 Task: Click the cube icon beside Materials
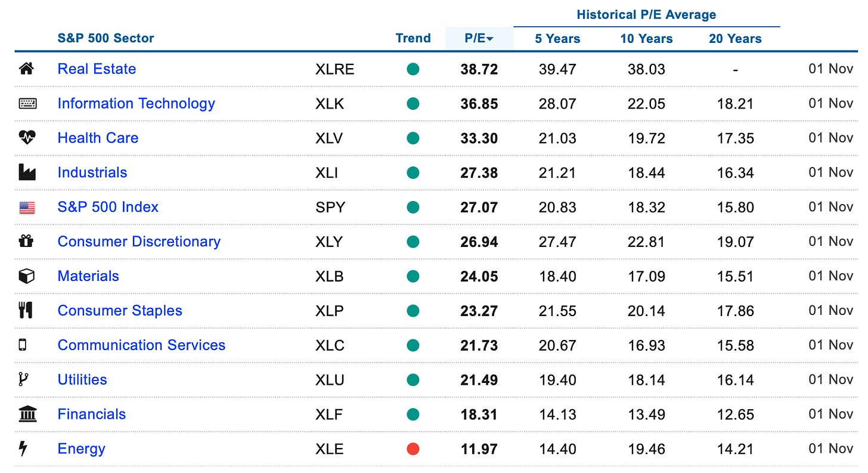[x=27, y=276]
